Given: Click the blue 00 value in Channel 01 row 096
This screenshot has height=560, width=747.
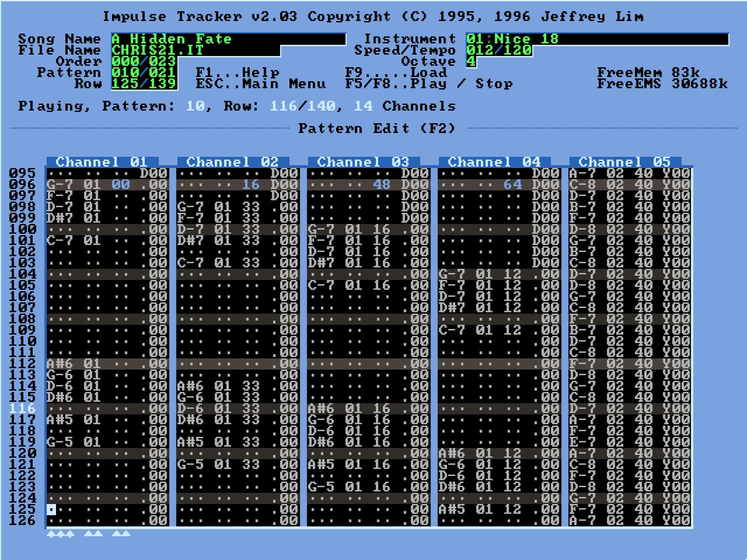Looking at the screenshot, I should tap(121, 185).
